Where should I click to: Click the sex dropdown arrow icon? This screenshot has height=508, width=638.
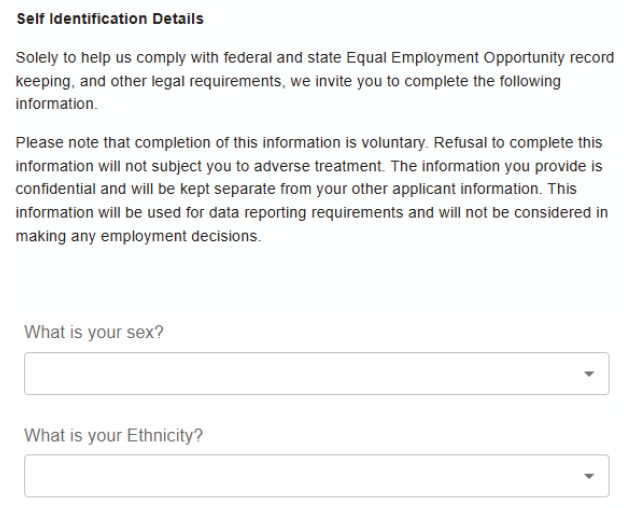[x=588, y=374]
